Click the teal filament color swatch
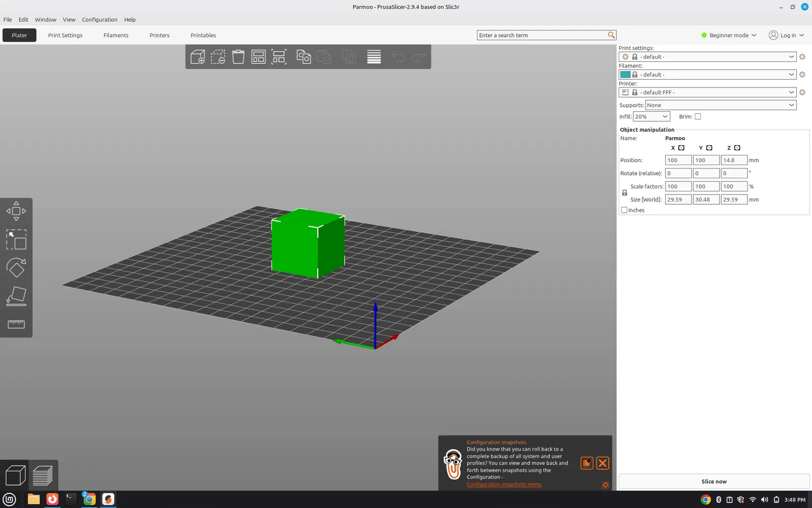 (x=625, y=75)
